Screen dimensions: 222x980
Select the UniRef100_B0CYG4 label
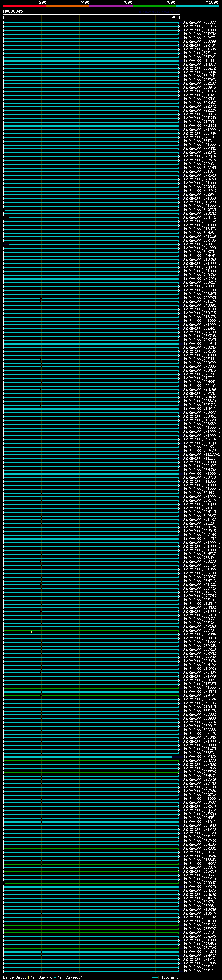coord(199,630)
